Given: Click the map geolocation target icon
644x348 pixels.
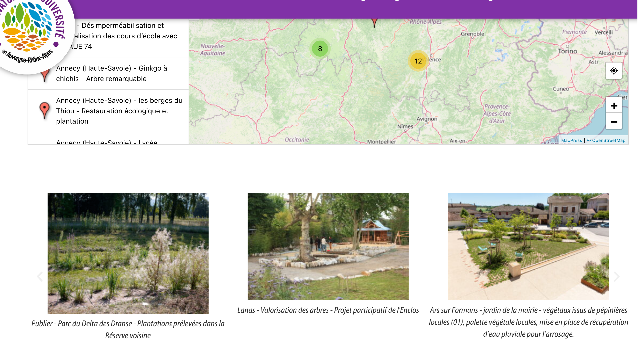Looking at the screenshot, I should pos(614,71).
